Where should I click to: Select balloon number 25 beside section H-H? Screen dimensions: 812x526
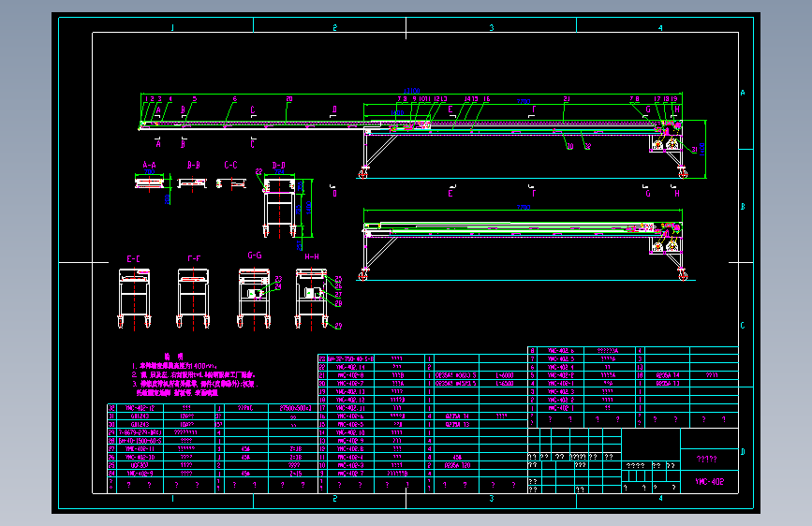(338, 279)
